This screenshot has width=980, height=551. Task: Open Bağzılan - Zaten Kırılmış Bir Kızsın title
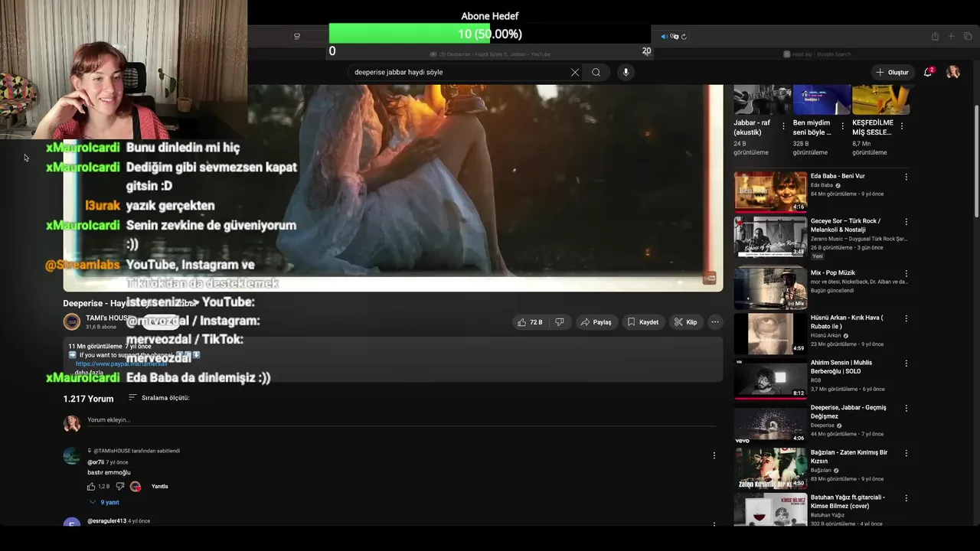point(849,457)
